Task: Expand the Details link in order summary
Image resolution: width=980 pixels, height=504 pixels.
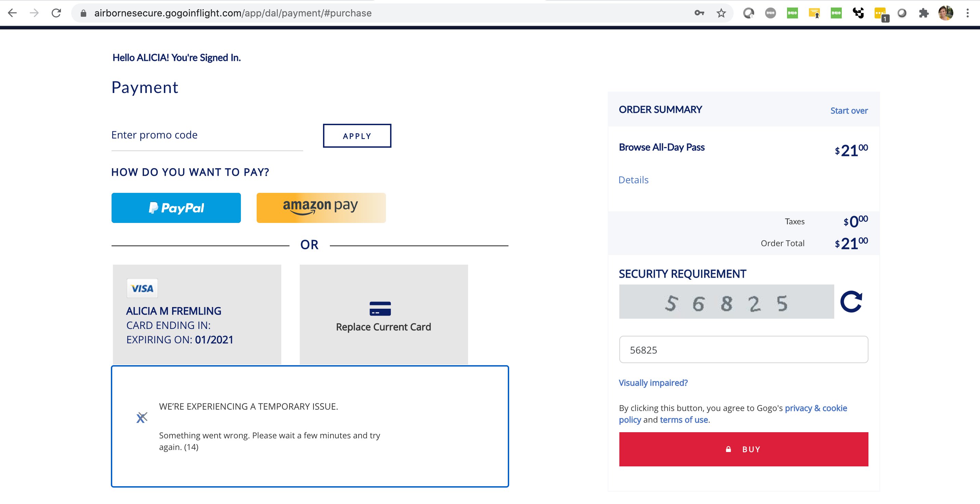Action: [633, 180]
